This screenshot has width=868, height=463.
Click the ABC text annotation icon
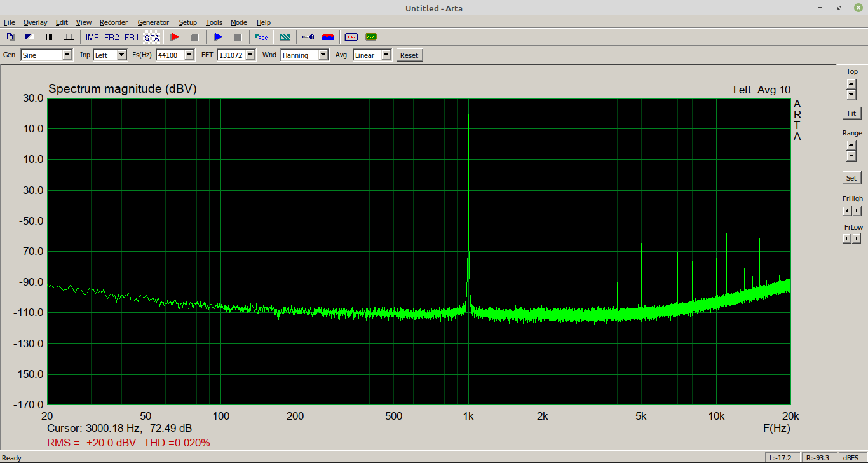click(261, 37)
